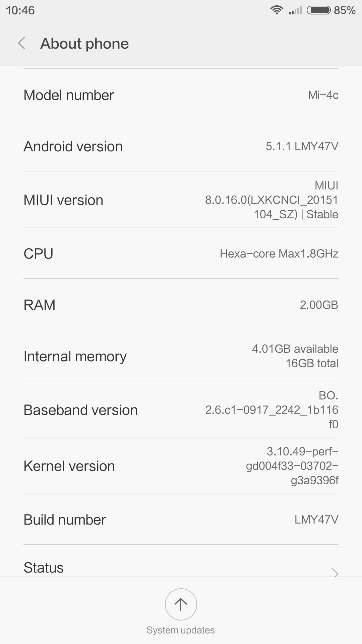The height and width of the screenshot is (644, 362).
Task: Tap the Build number row
Action: coord(181,519)
